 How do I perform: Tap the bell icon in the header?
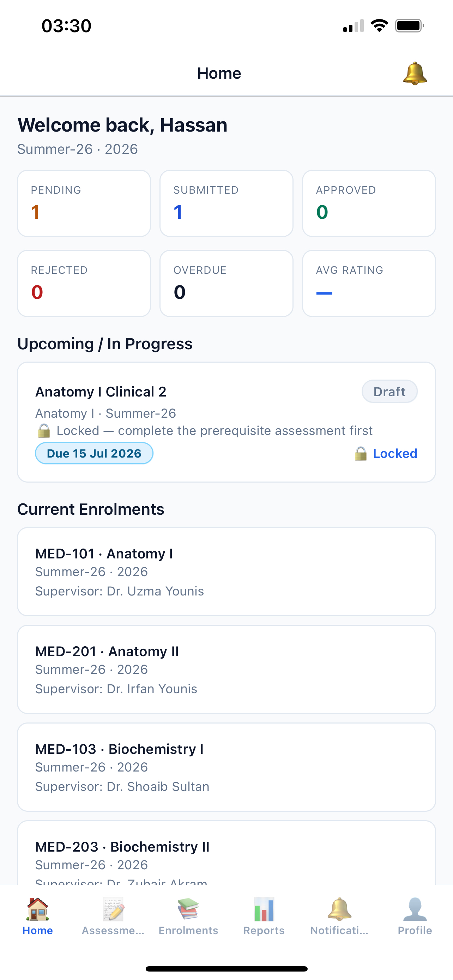[x=415, y=73]
